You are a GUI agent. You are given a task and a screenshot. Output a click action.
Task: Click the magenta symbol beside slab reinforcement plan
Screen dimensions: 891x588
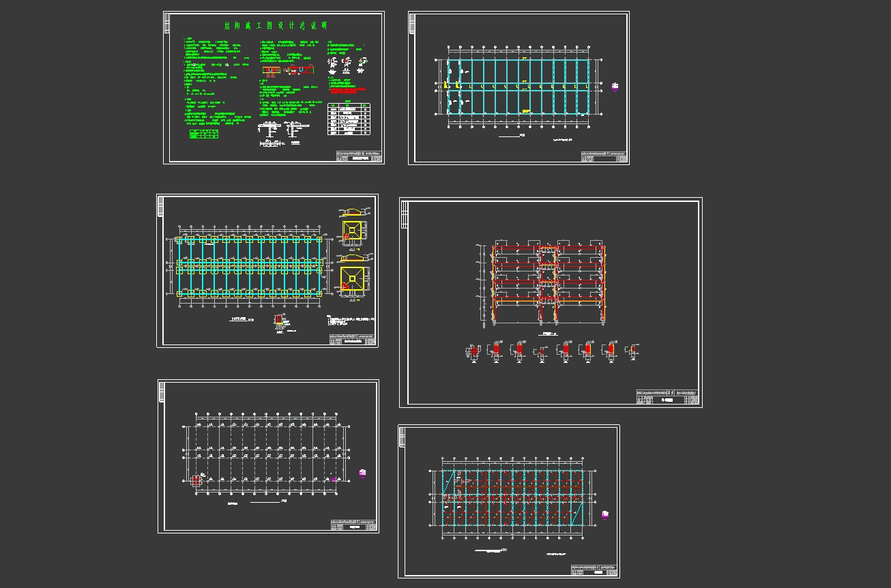click(x=605, y=515)
